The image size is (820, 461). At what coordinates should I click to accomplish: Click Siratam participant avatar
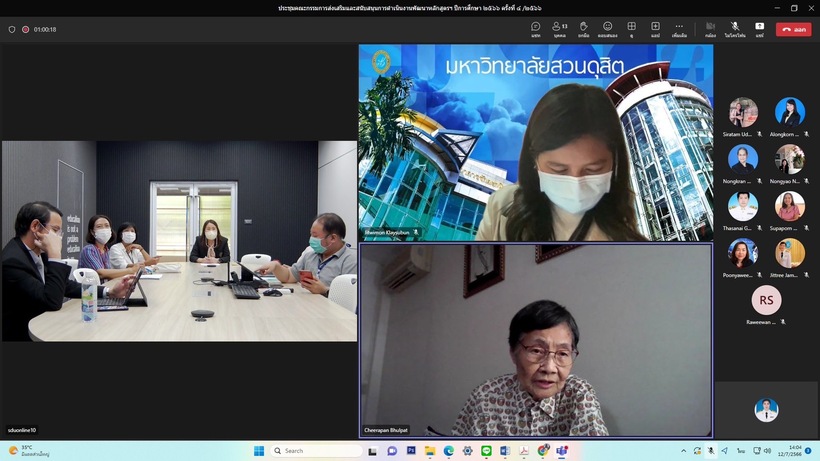743,112
